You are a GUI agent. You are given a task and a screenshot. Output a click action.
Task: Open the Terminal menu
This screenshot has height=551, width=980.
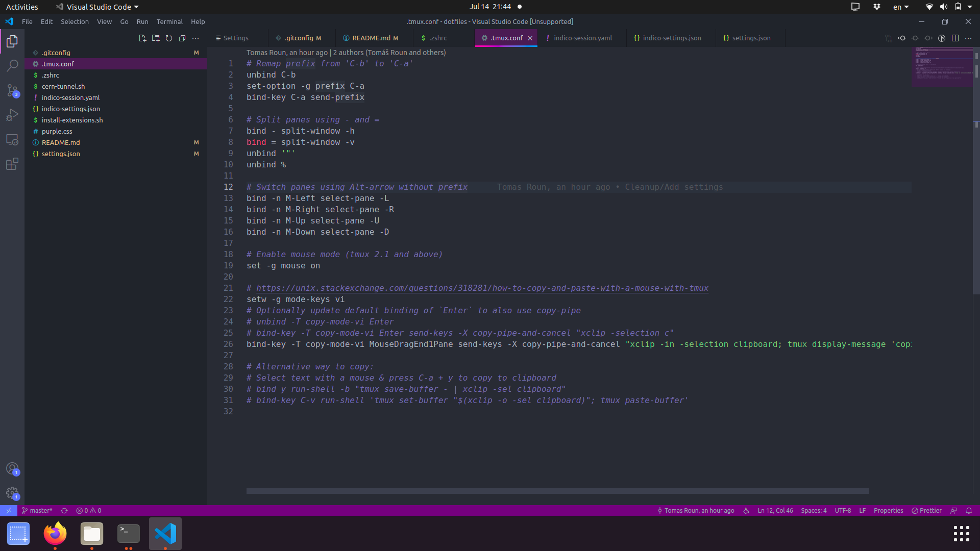(169, 22)
